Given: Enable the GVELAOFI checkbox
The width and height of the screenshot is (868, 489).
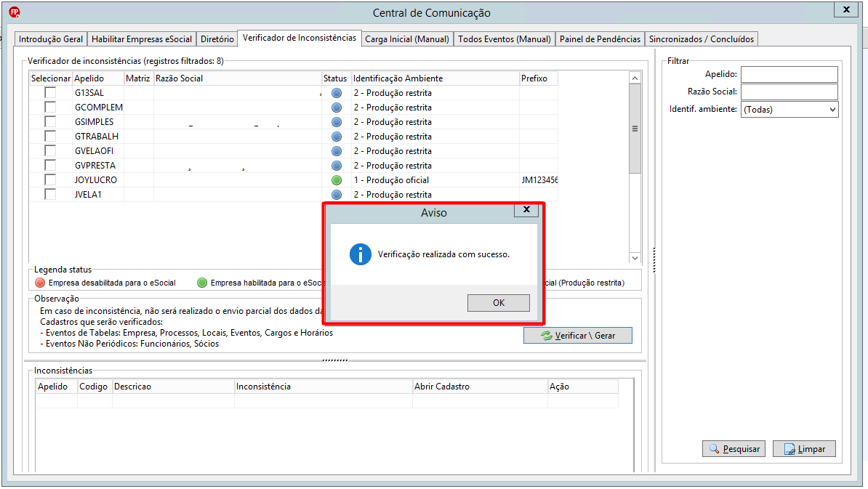Looking at the screenshot, I should coord(50,150).
